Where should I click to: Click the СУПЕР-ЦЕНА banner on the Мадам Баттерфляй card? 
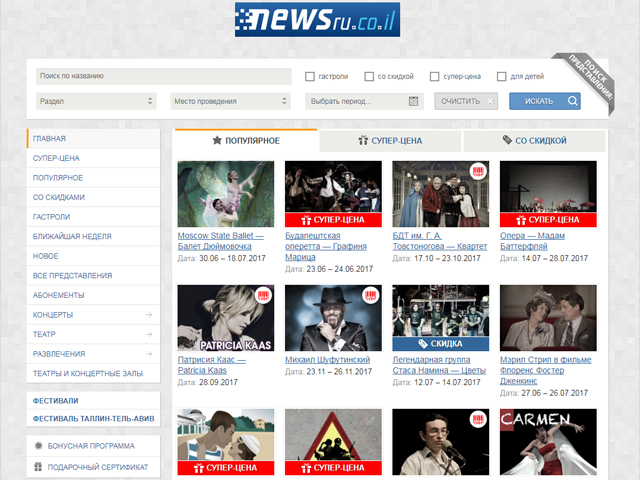pos(548,220)
